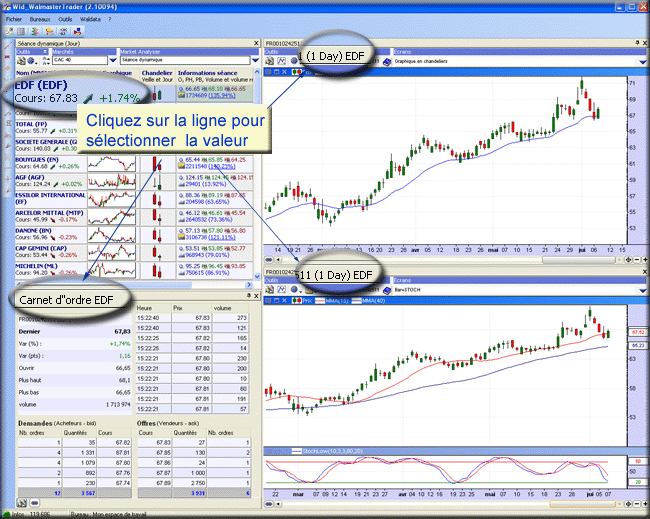Select the SOCIETE GENERALE row
The height and width of the screenshot is (519, 650).
[x=46, y=145]
